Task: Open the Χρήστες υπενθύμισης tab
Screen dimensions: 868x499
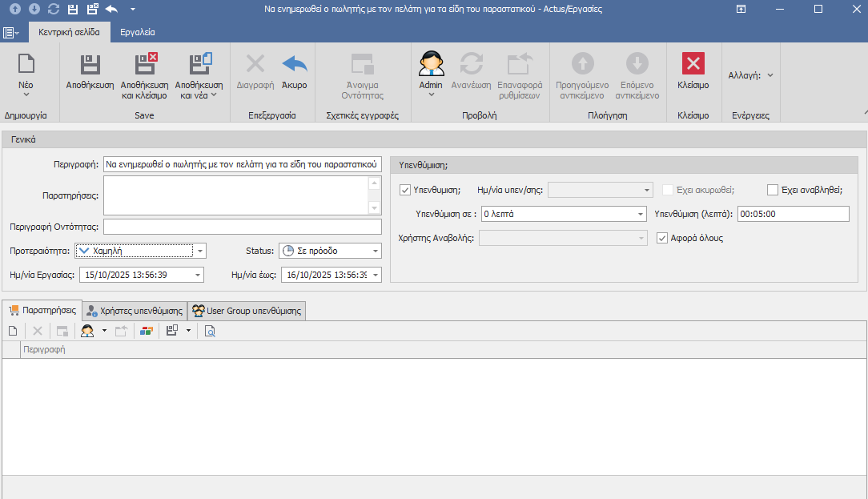Action: [135, 311]
